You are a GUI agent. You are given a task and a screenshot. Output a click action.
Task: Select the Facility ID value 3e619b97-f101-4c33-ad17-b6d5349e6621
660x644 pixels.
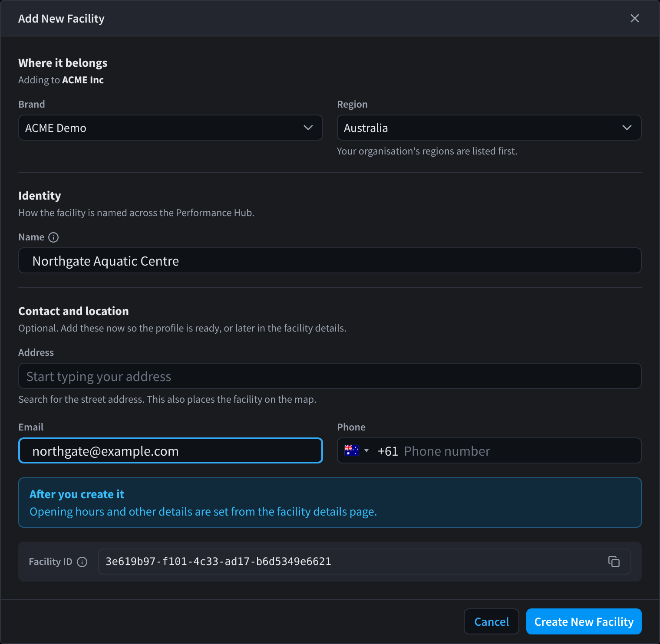[218, 562]
